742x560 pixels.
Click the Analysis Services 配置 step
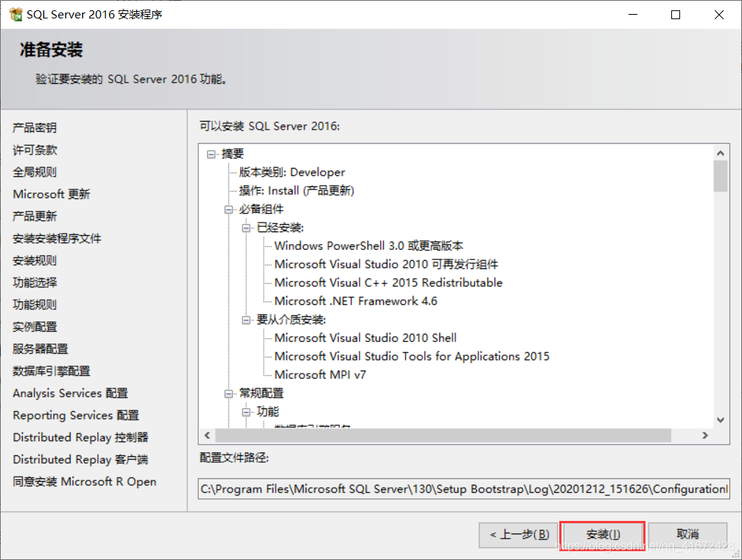[70, 393]
